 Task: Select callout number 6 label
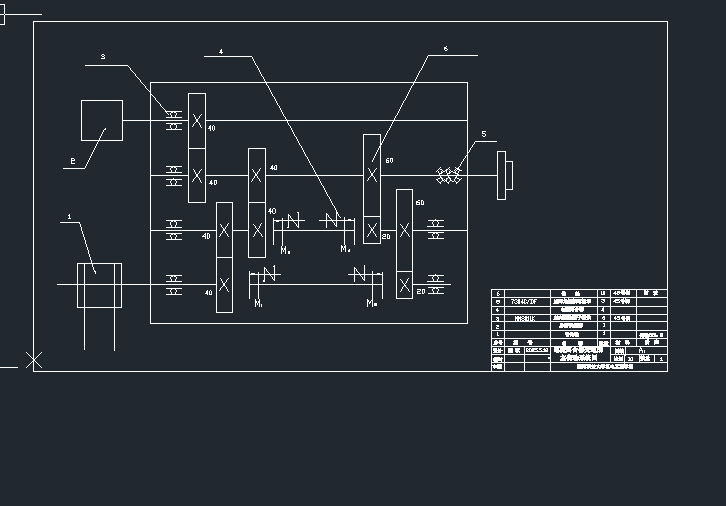coord(445,49)
